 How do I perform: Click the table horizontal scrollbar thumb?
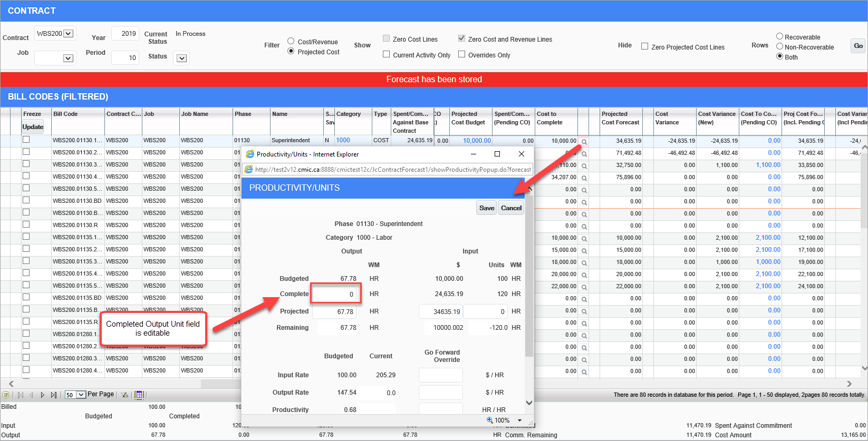220,384
